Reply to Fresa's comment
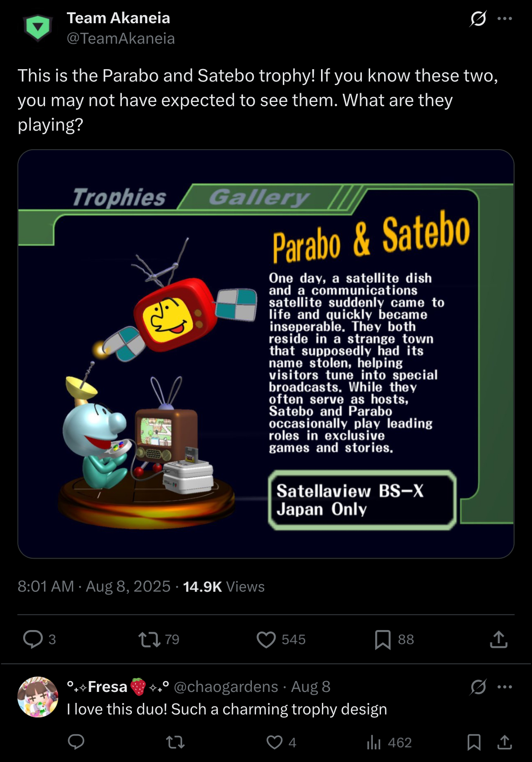532x762 pixels. click(x=76, y=742)
